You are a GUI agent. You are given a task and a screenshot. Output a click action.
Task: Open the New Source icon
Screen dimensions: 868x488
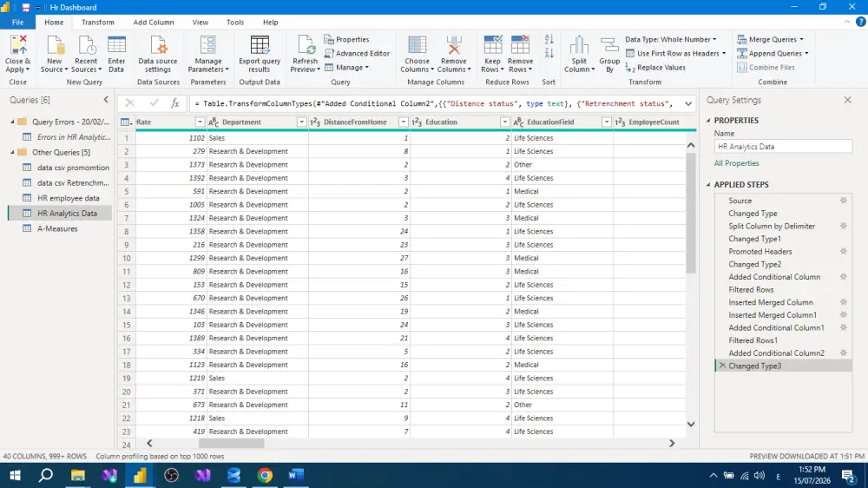[54, 45]
